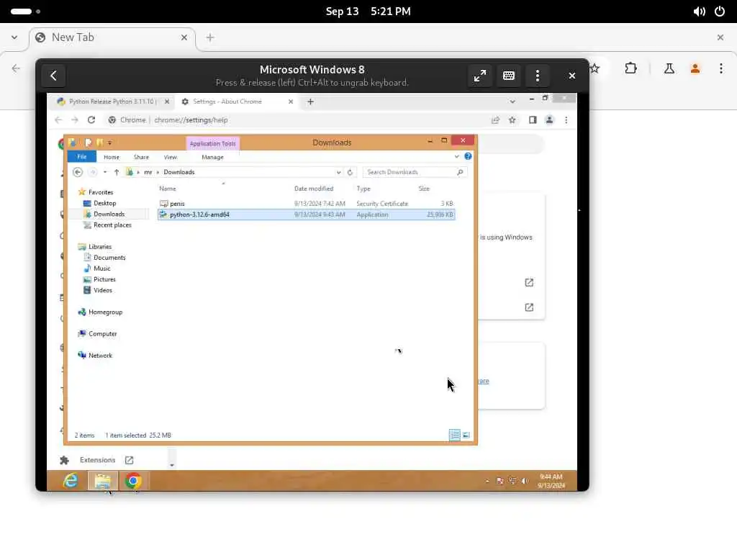
Task: Launch Internet Explorer from the taskbar
Action: click(71, 481)
